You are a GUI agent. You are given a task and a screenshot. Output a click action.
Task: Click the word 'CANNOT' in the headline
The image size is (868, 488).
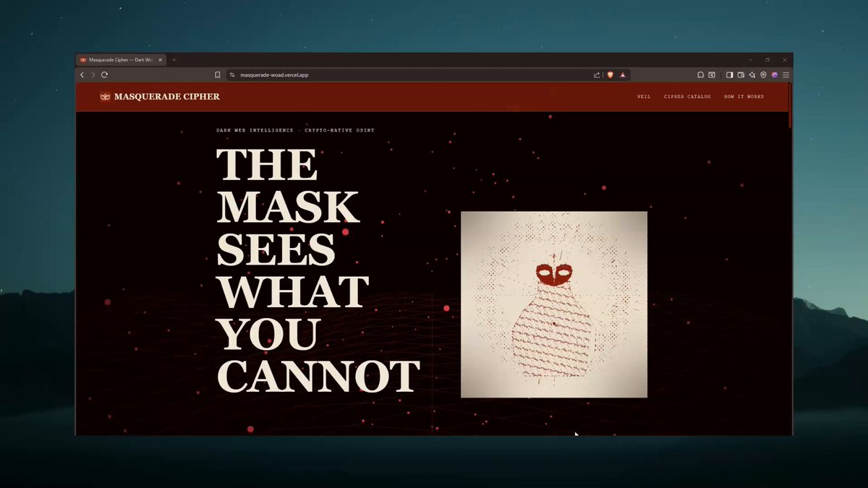(318, 376)
